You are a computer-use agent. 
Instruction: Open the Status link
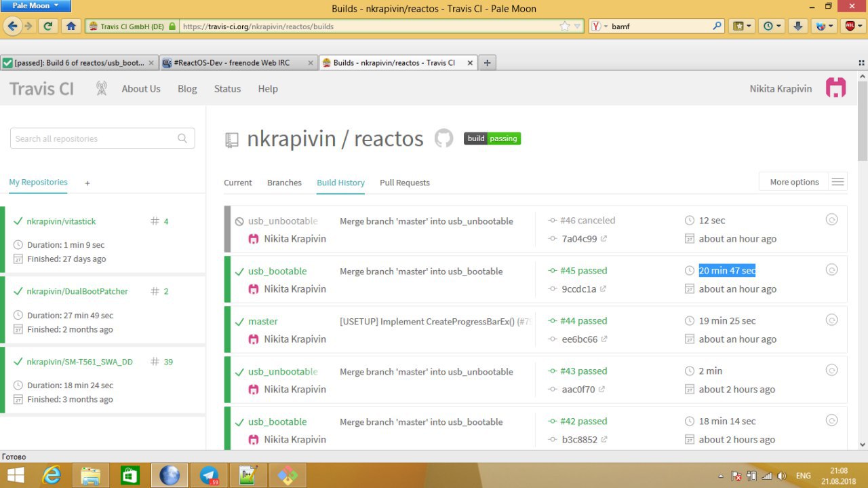point(227,89)
